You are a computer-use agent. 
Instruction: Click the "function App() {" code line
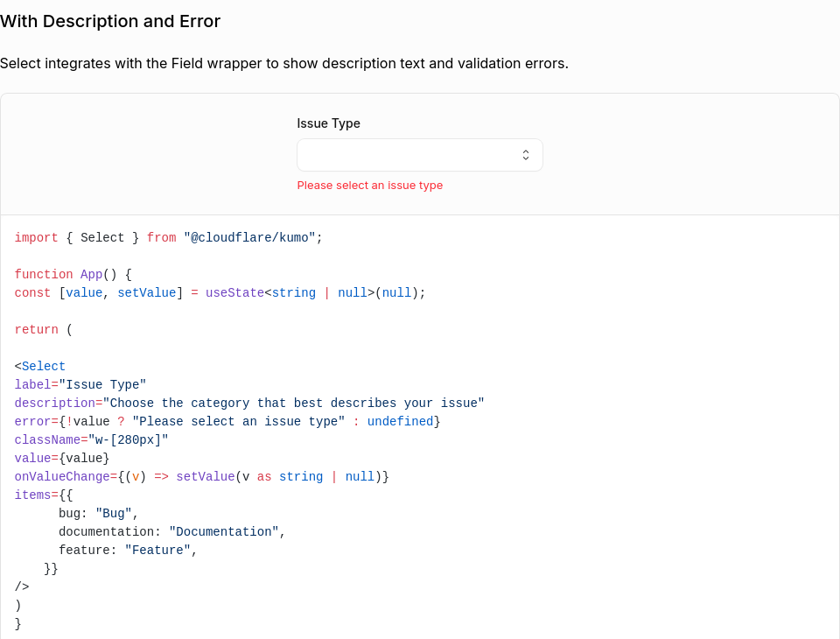(73, 275)
